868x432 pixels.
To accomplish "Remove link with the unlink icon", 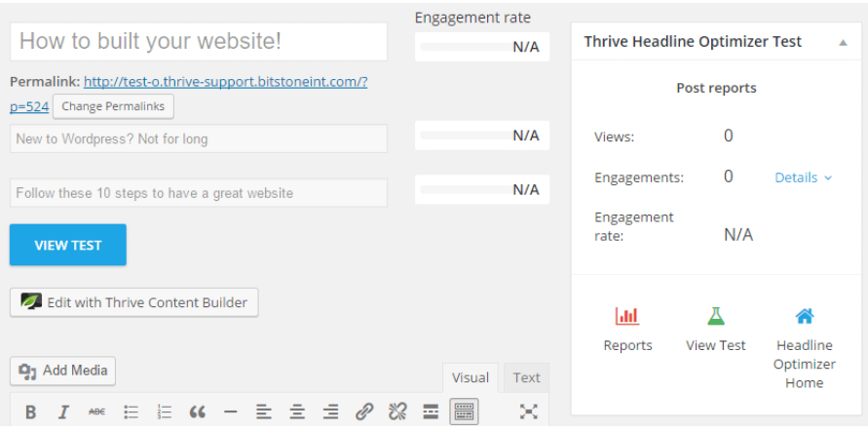I will [x=396, y=412].
